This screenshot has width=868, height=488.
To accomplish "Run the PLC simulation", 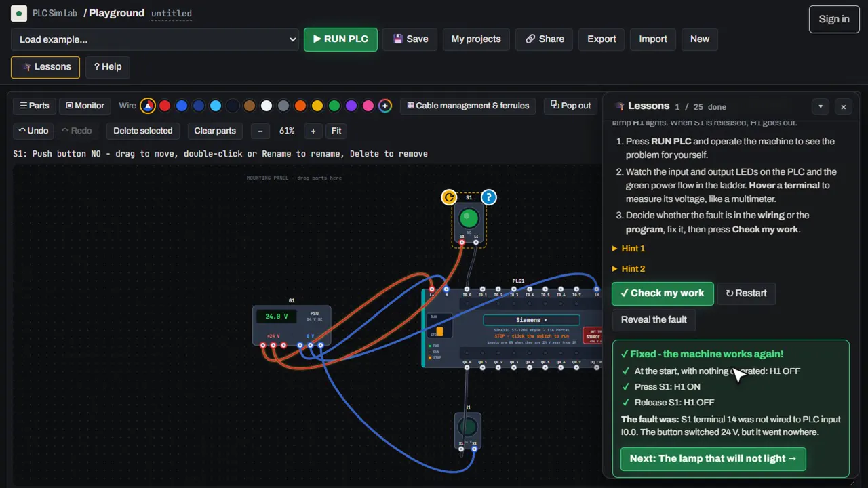I will 340,39.
